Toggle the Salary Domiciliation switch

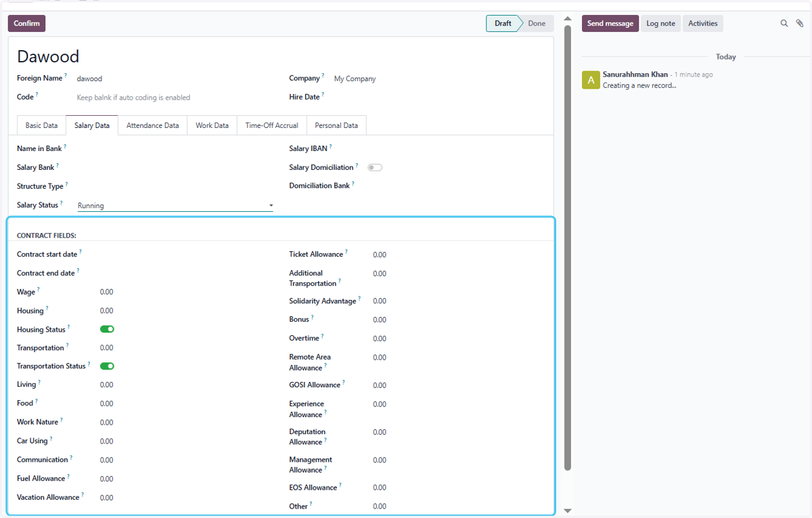[x=375, y=167]
